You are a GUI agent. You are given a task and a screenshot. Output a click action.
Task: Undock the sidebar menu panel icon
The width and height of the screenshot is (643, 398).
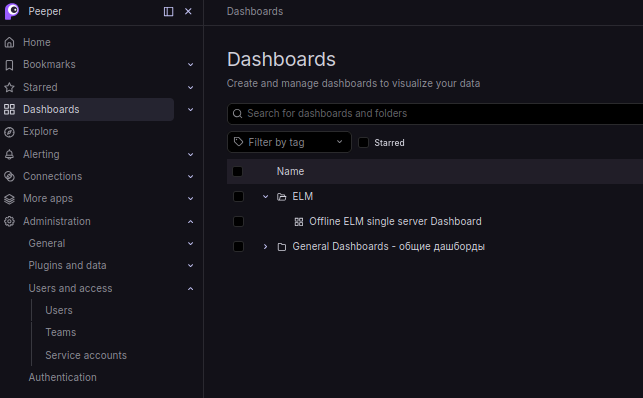click(x=168, y=11)
